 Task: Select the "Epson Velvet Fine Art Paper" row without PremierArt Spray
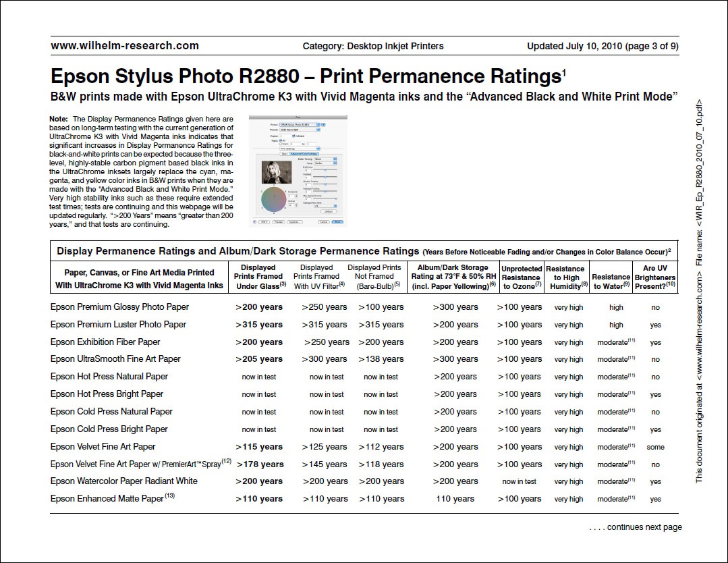[103, 447]
